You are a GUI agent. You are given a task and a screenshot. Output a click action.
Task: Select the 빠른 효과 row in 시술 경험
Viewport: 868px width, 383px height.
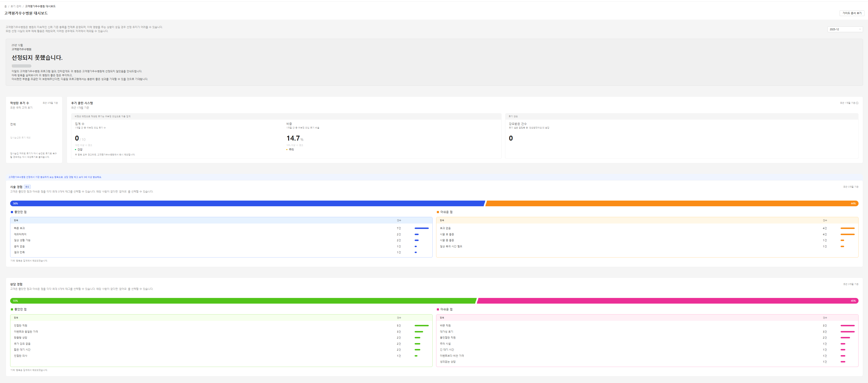tap(19, 228)
